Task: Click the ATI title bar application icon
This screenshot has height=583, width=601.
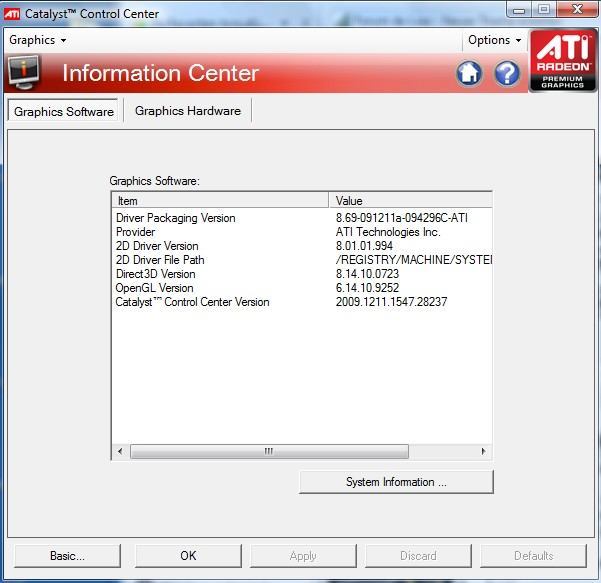Action: coord(11,14)
